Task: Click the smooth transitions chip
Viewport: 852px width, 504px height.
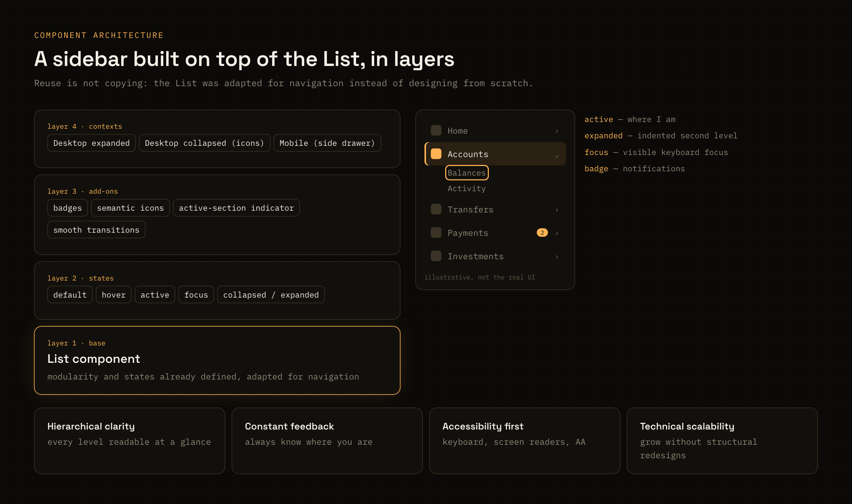Action: click(96, 230)
